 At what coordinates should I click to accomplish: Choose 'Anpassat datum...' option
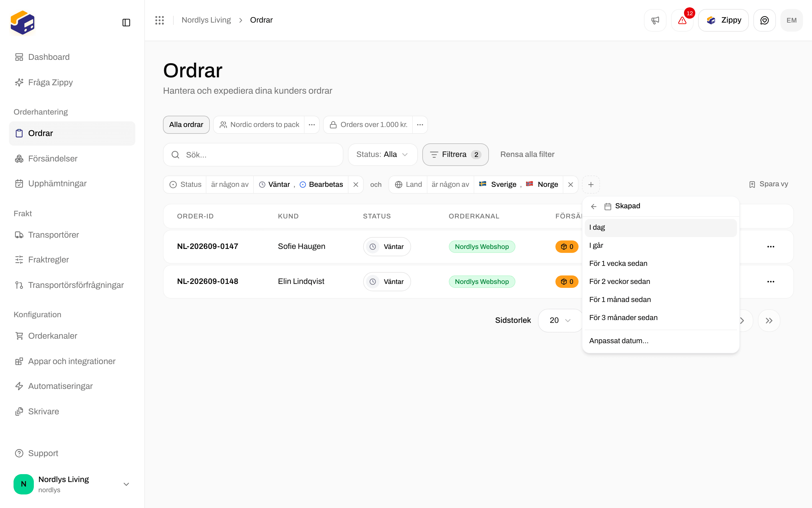coord(661,341)
